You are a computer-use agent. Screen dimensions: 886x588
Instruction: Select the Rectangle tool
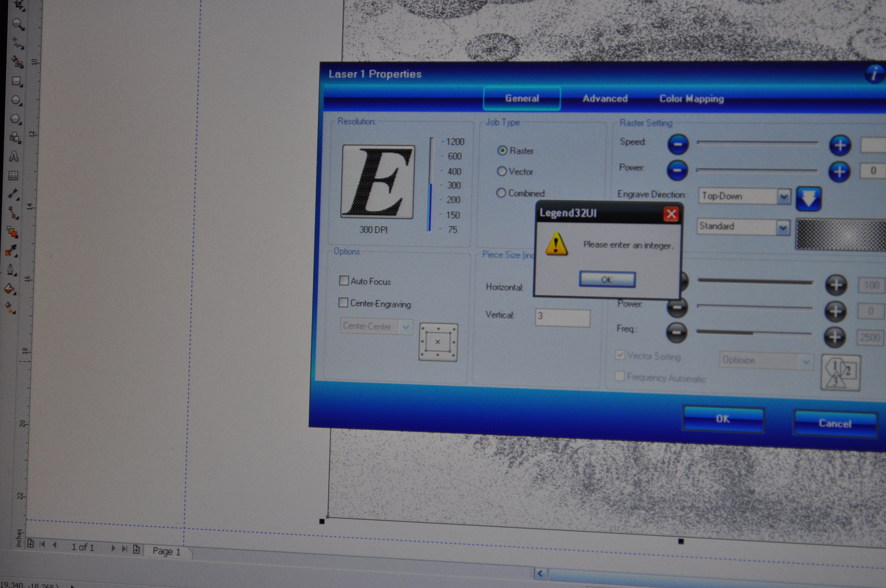pos(17,81)
